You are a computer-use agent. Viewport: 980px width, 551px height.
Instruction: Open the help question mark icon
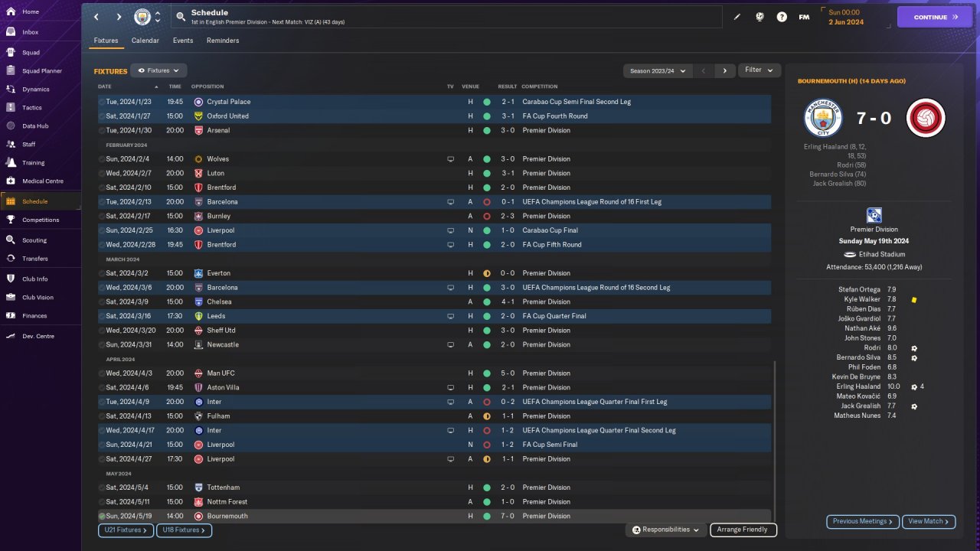pos(782,17)
